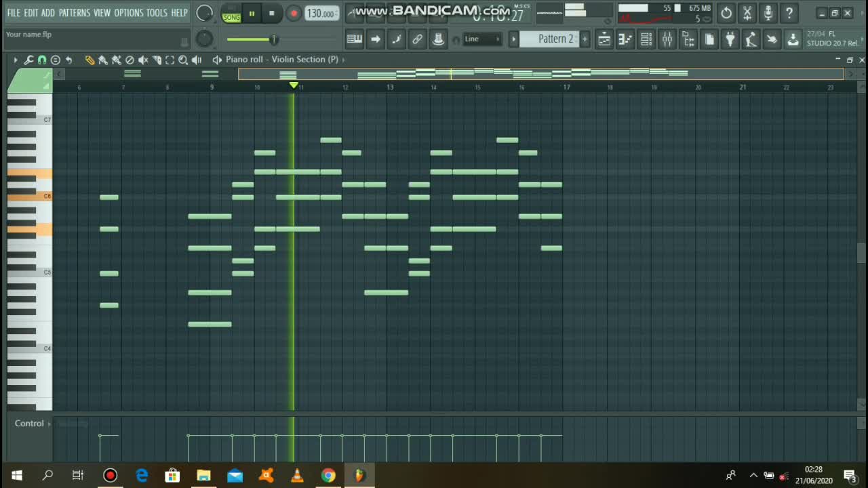868x488 pixels.
Task: Click the arrow countdown-before-recording icon
Action: click(x=375, y=39)
